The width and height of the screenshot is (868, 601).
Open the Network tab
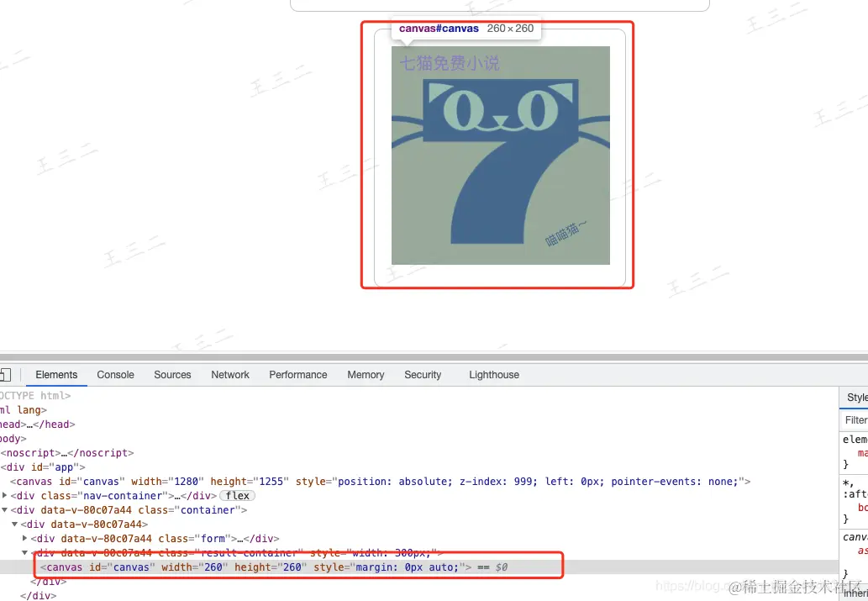point(229,375)
